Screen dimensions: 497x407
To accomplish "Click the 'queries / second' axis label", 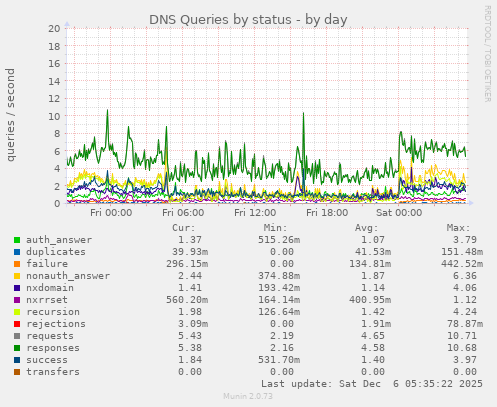I will click(10, 115).
